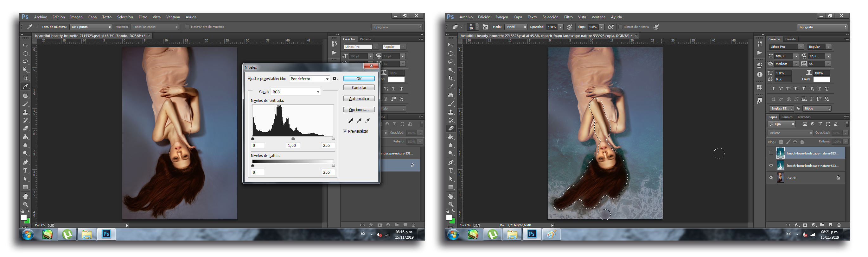The image size is (868, 257).
Task: Toggle Previsualizar checkbox in Niveles dialog
Action: tap(345, 131)
